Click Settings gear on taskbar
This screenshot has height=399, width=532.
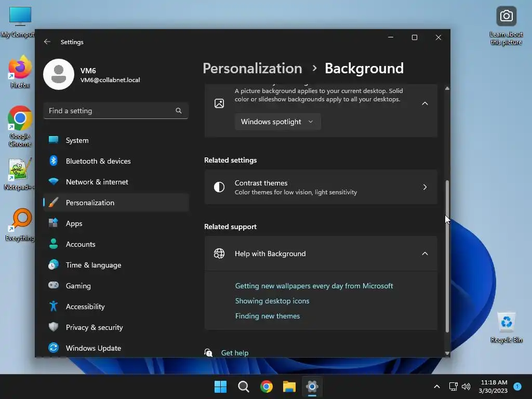312,387
